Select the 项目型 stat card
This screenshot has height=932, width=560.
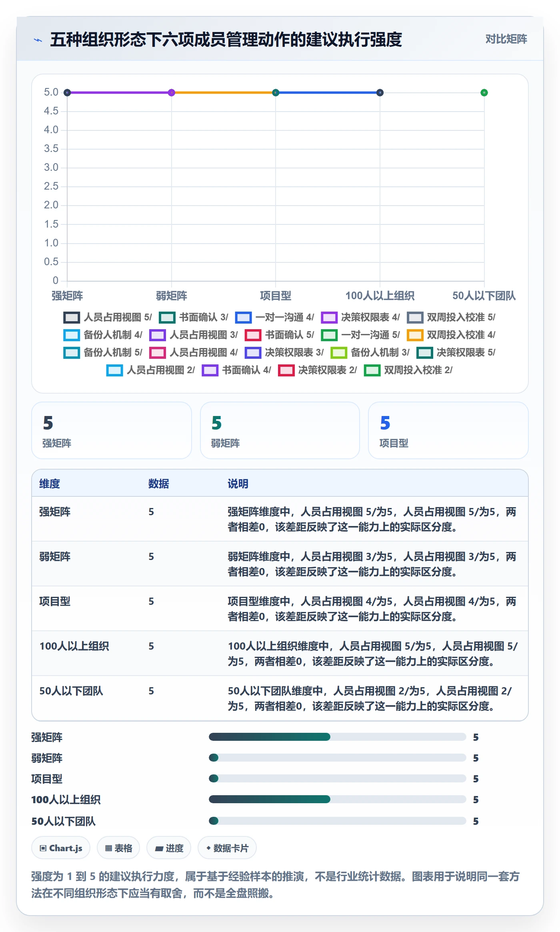(448, 431)
